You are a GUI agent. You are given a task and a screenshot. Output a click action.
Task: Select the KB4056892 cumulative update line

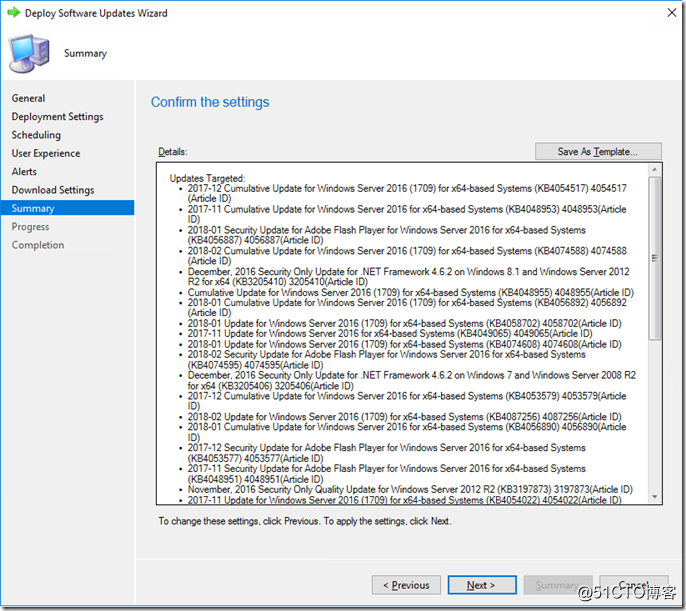click(407, 307)
